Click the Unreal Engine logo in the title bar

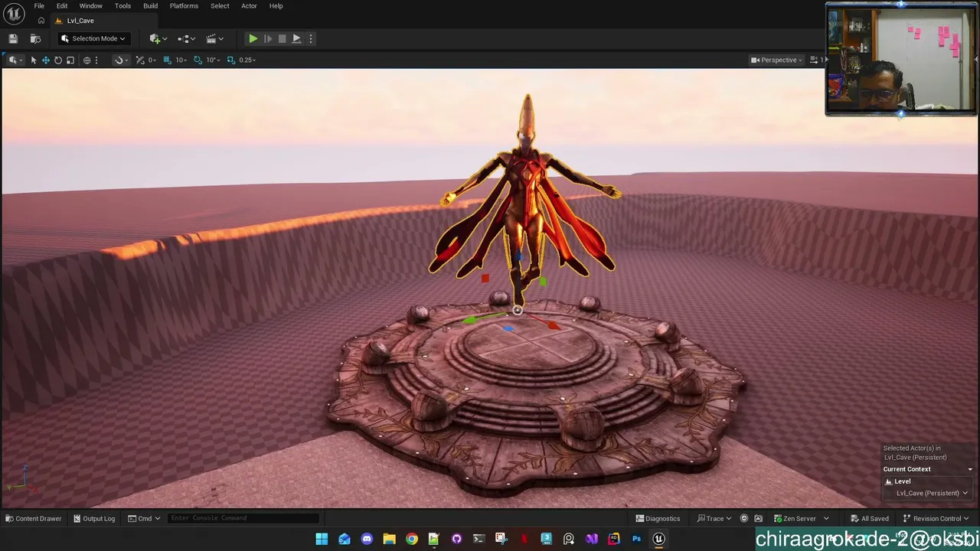tap(15, 13)
